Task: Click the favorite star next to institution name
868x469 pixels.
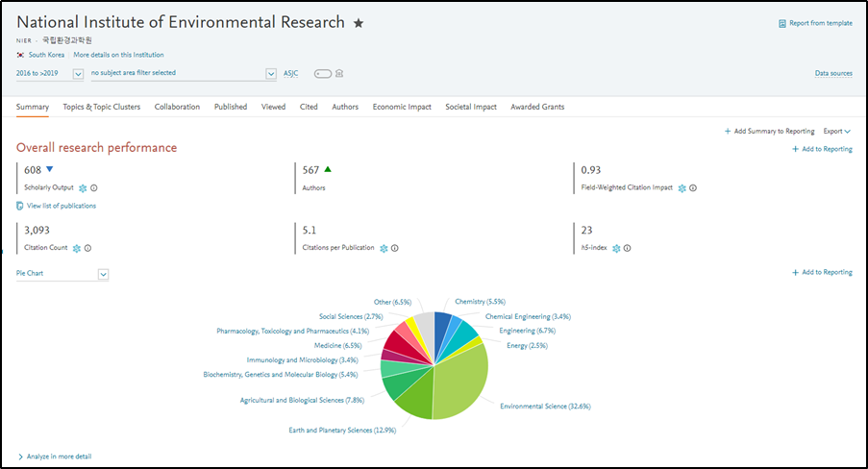Action: pyautogui.click(x=359, y=23)
